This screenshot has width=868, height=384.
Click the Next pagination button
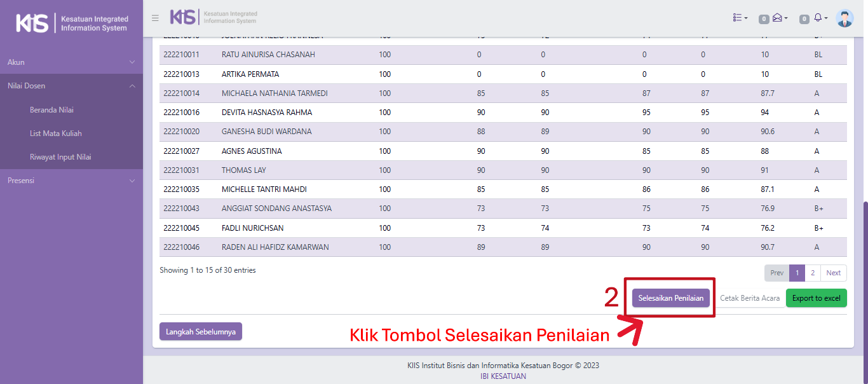834,273
